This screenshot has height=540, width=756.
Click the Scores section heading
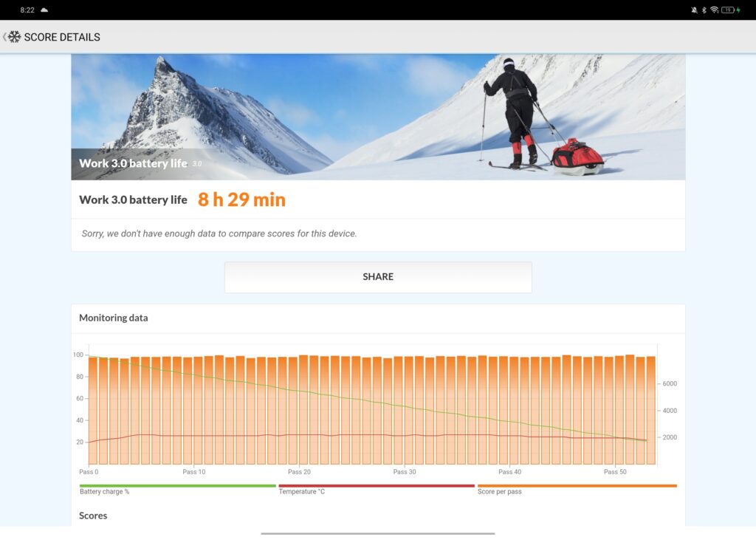click(93, 516)
